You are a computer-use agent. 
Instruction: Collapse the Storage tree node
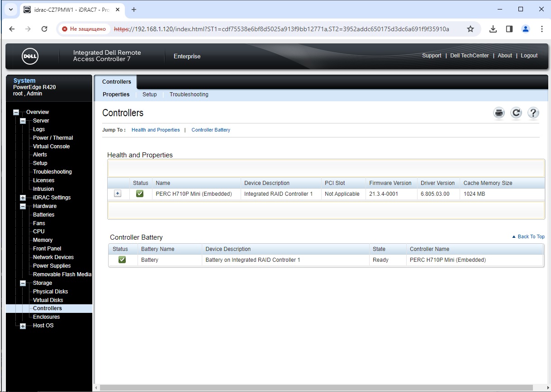[23, 283]
